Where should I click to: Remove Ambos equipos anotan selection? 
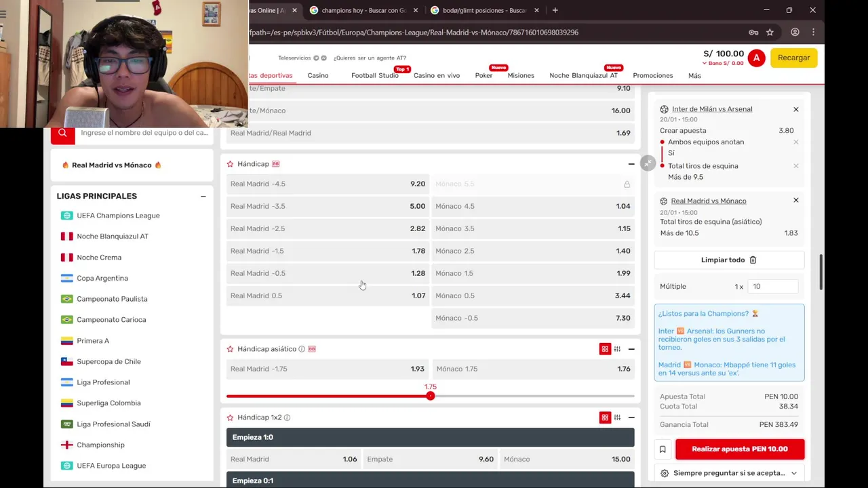[x=796, y=142]
